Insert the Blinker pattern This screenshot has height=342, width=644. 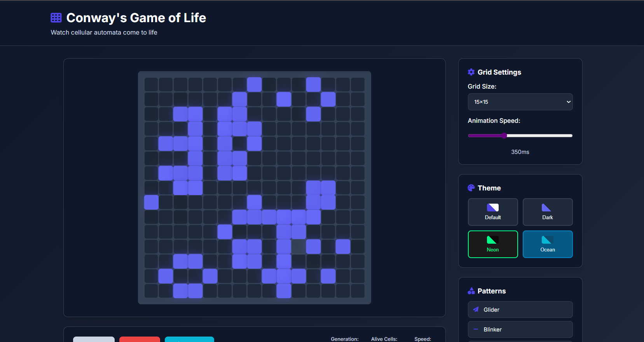coord(520,330)
